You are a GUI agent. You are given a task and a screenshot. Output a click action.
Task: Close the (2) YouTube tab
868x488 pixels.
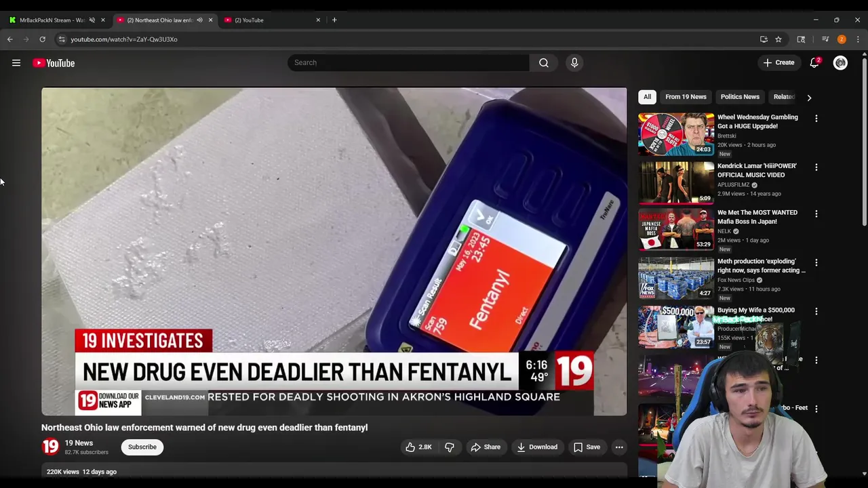318,20
